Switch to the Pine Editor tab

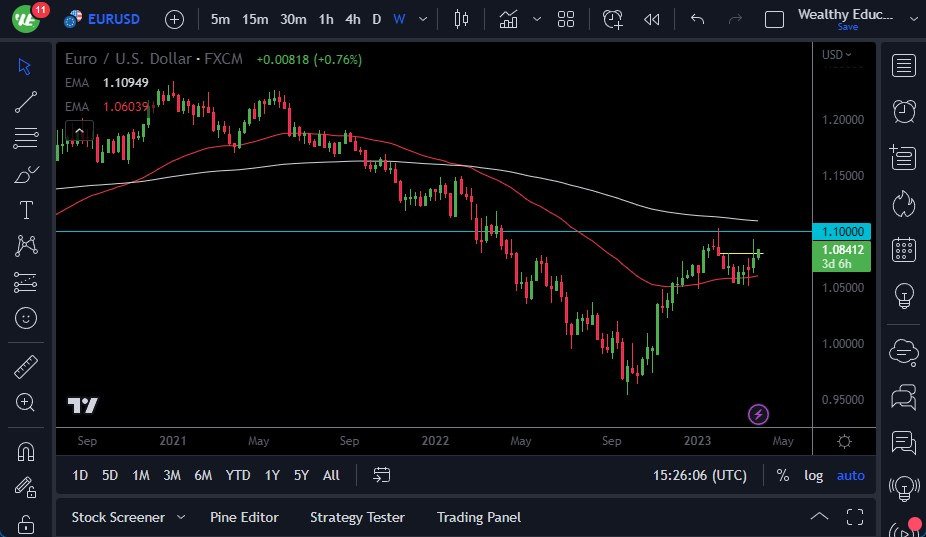[x=244, y=517]
